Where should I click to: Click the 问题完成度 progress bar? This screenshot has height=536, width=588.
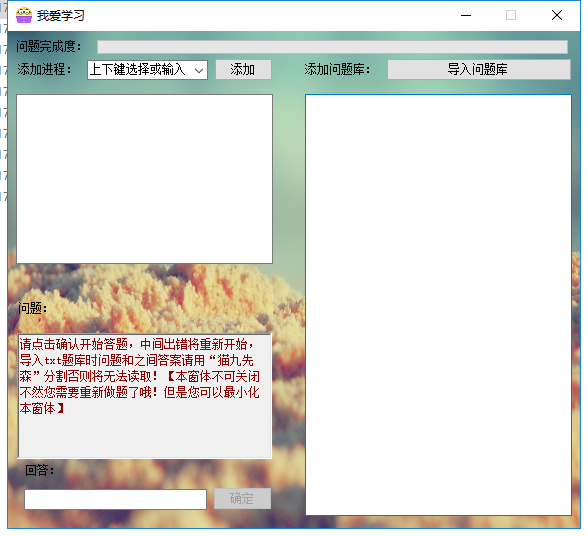332,47
